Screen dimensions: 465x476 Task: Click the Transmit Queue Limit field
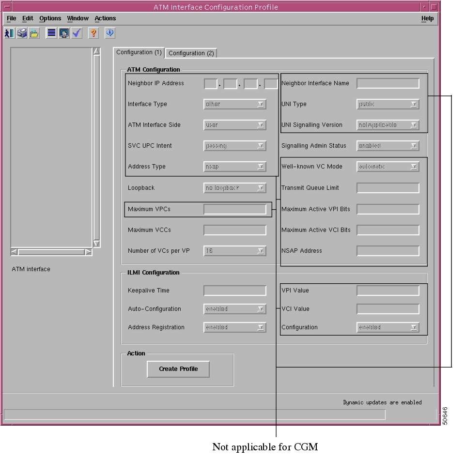pyautogui.click(x=388, y=187)
